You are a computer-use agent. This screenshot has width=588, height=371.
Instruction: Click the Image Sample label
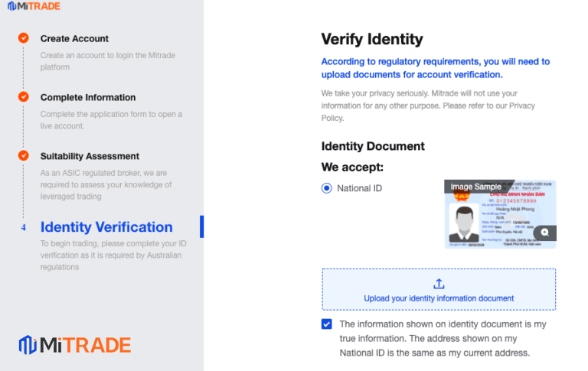pos(475,187)
